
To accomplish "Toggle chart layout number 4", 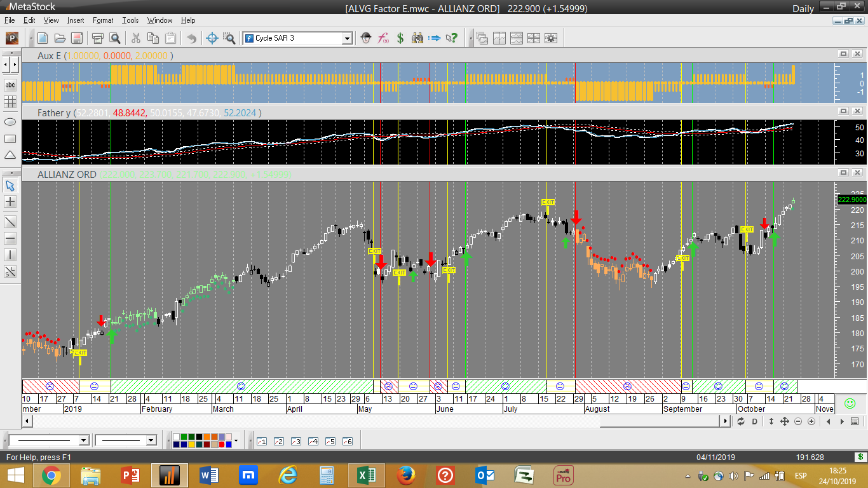I will (x=313, y=441).
